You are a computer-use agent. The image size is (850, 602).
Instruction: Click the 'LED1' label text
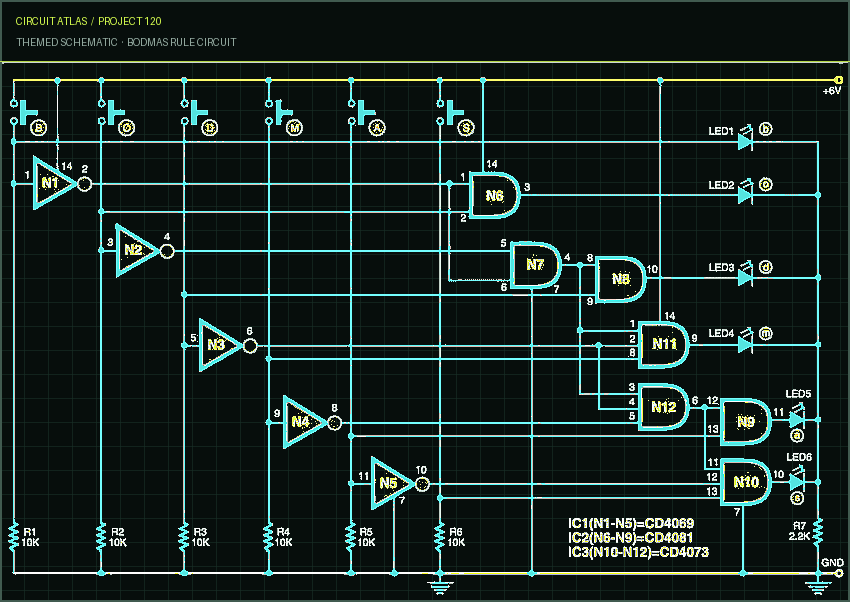pyautogui.click(x=721, y=131)
